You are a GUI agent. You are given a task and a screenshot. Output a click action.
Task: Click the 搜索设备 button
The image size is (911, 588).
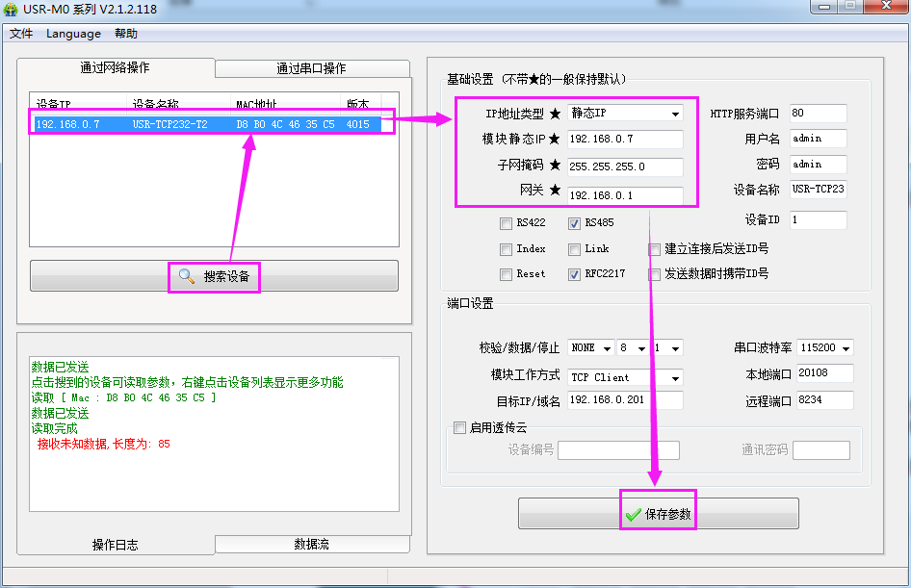(214, 276)
